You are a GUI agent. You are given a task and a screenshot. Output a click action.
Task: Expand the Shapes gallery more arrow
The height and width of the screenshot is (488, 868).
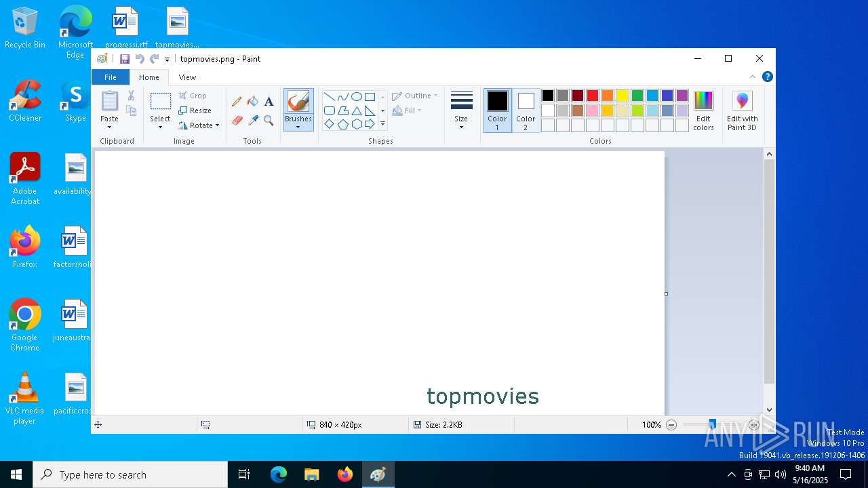click(382, 124)
